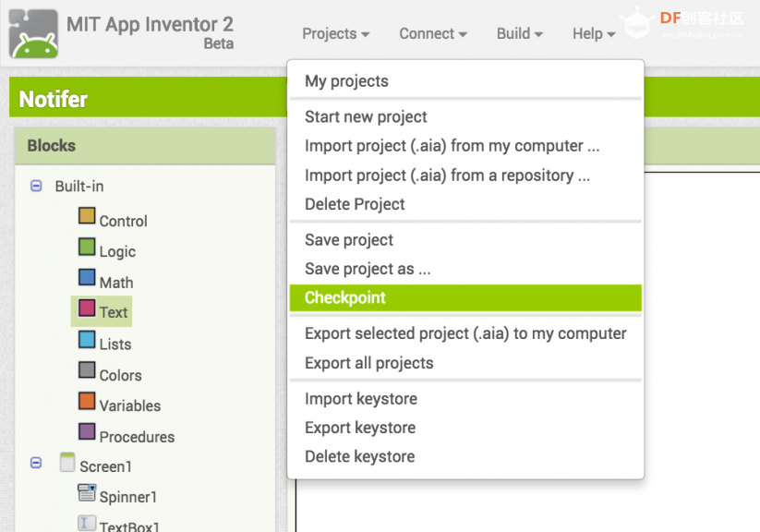Click the blue Math block icon
This screenshot has width=760, height=532.
[x=87, y=277]
